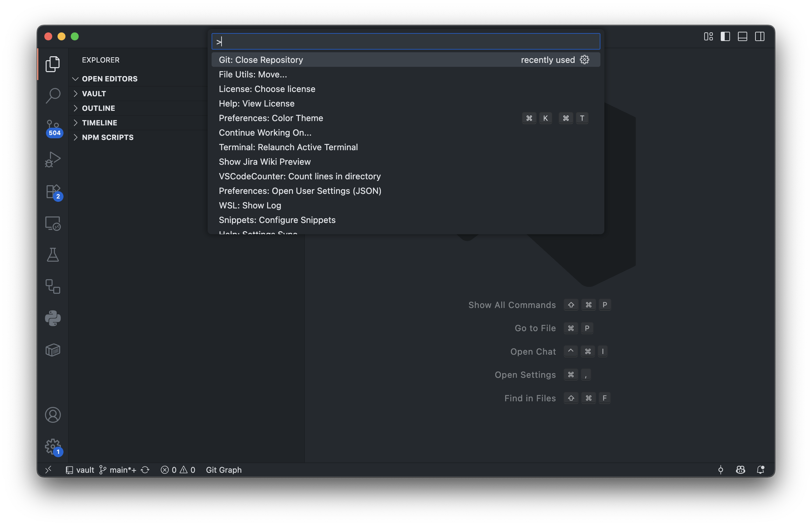Run Git: Close Repository command
This screenshot has width=812, height=526.
pyautogui.click(x=406, y=60)
